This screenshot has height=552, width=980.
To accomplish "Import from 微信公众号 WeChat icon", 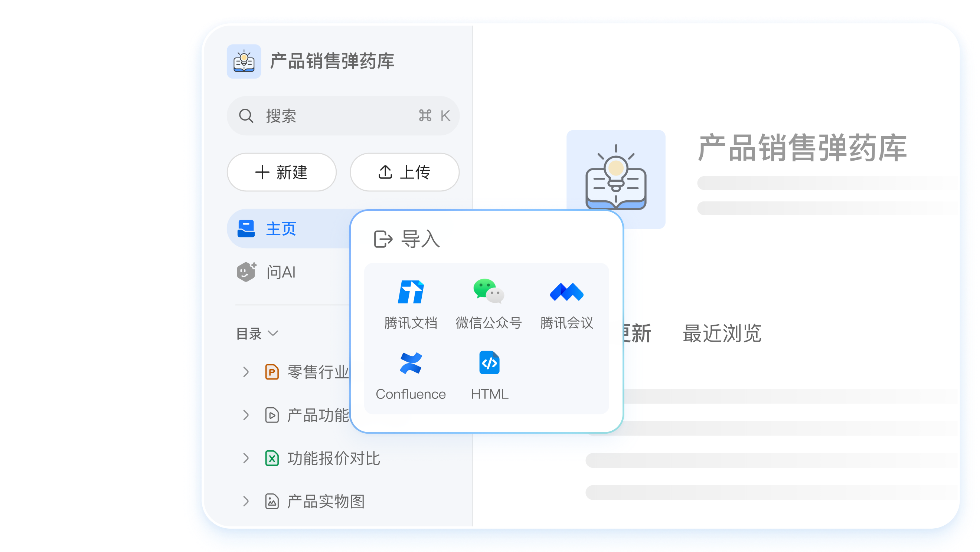I will [x=489, y=291].
